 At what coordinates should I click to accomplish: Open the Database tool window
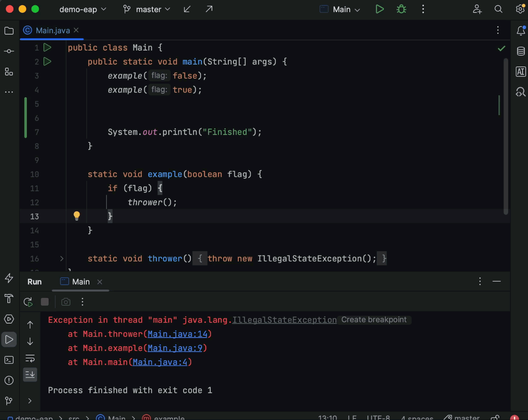pos(521,51)
